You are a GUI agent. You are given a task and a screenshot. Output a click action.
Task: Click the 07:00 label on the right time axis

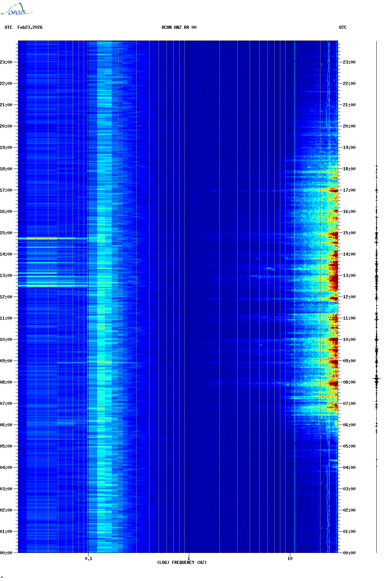coord(349,404)
